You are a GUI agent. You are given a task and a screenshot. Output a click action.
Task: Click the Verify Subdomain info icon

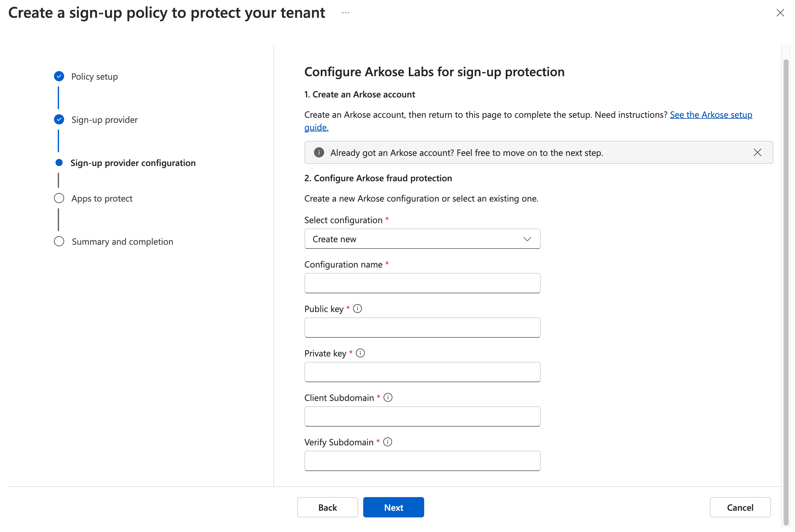tap(387, 442)
